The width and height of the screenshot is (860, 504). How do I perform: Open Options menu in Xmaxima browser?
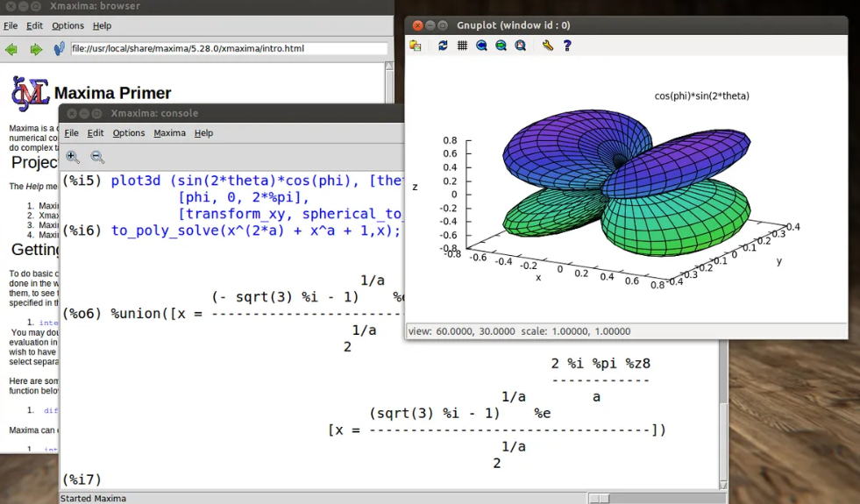(x=68, y=25)
